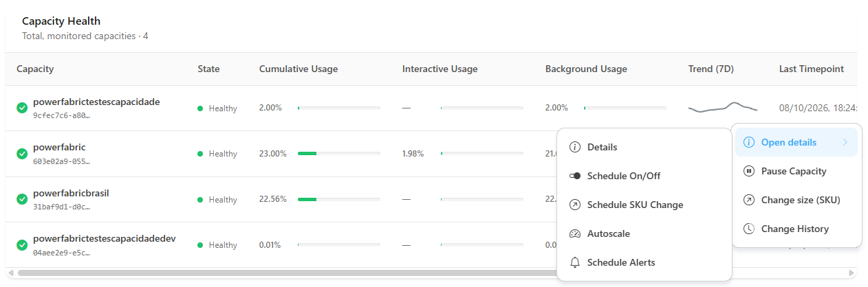The height and width of the screenshot is (287, 868).
Task: Click Interactive Usage column header
Action: pos(440,69)
